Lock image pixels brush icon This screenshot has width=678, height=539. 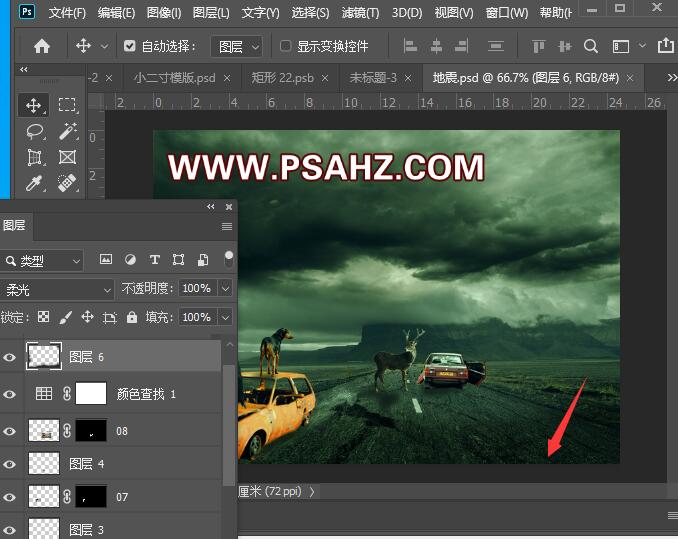coord(65,318)
